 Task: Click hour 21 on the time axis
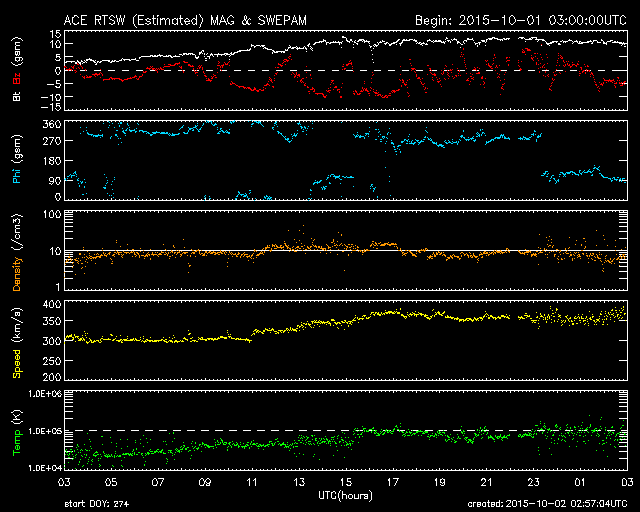pyautogui.click(x=486, y=482)
